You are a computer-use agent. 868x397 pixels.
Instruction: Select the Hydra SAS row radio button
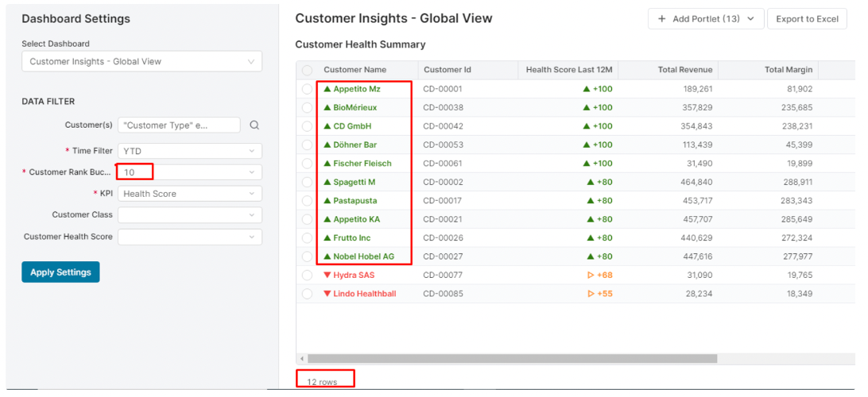308,276
